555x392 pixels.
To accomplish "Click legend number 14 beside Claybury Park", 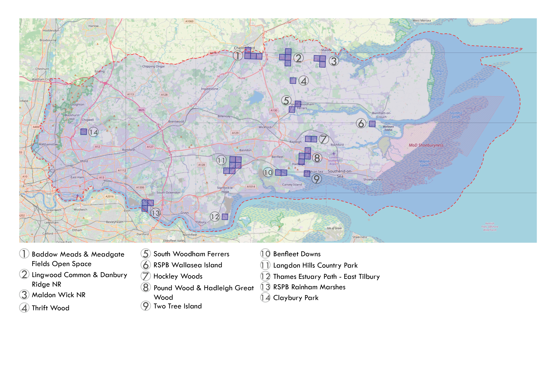I will (265, 298).
